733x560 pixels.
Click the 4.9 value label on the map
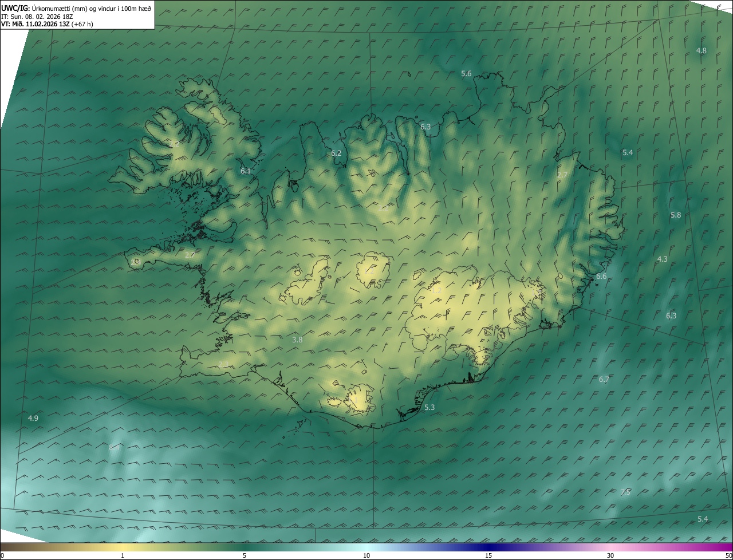(x=33, y=418)
